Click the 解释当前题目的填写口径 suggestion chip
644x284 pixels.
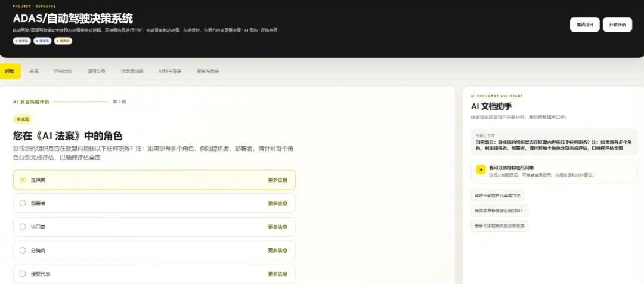click(498, 195)
